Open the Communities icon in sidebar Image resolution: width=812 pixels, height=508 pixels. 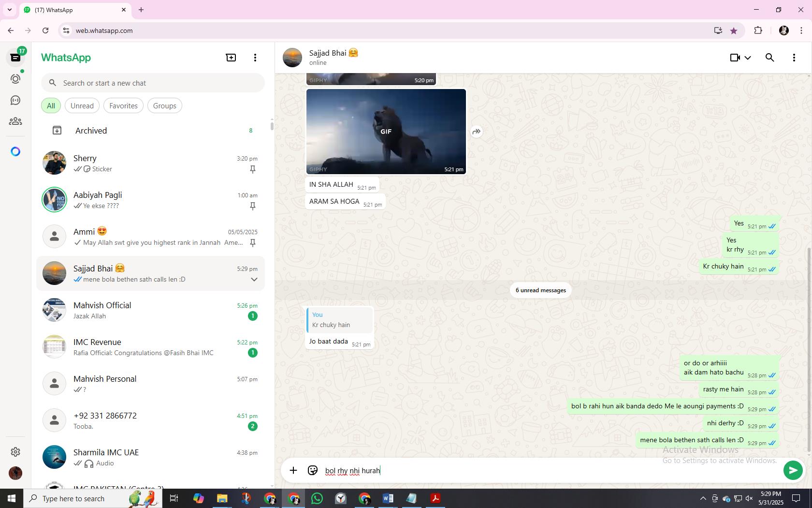(15, 121)
